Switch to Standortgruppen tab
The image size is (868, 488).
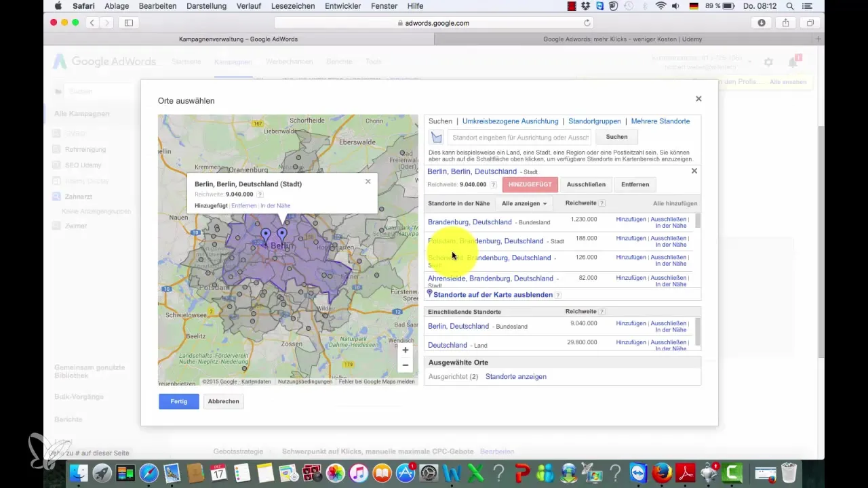point(595,121)
